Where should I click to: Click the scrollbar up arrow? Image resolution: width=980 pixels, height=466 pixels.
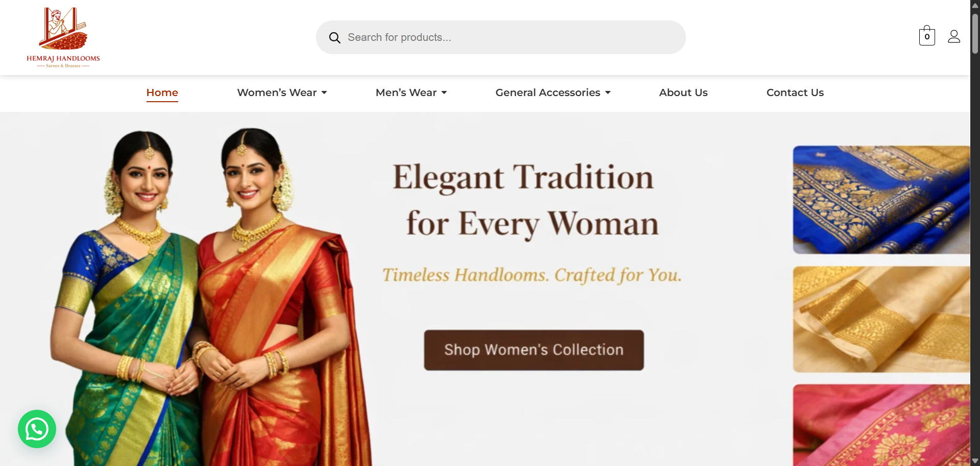(x=975, y=5)
